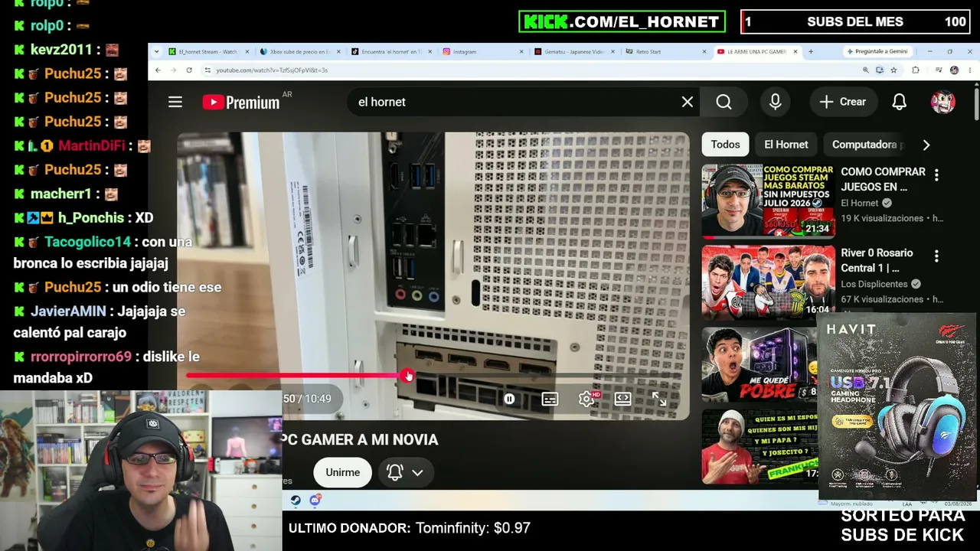This screenshot has width=980, height=551.
Task: Click the Crear button
Action: pyautogui.click(x=842, y=102)
